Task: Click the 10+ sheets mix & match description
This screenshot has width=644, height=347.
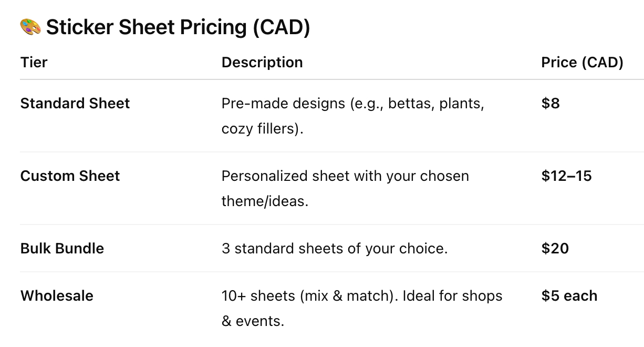Action: (362, 296)
